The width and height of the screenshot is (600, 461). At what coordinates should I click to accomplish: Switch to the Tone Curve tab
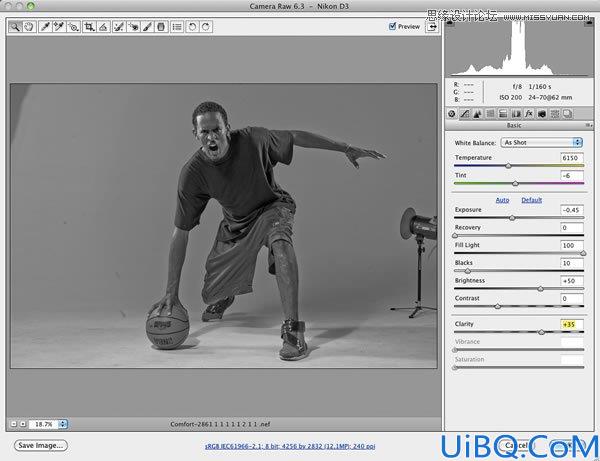tap(465, 114)
